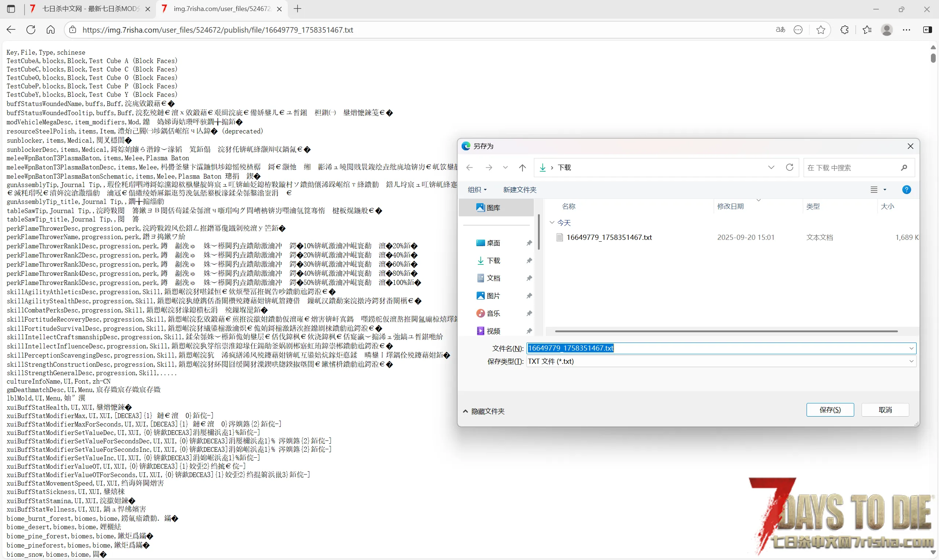
Task: Click the Up folder arrow in dialog
Action: tap(522, 168)
